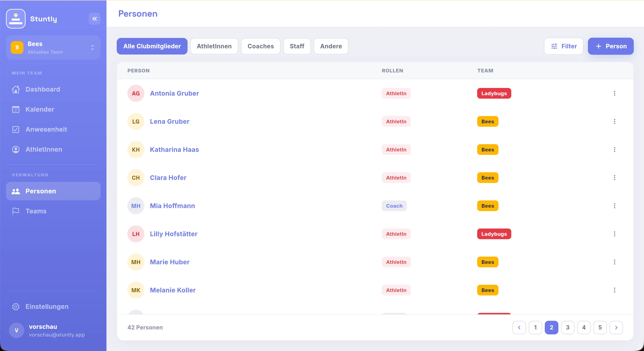
Task: Switch to the AthletInnen filter tab
Action: [214, 46]
